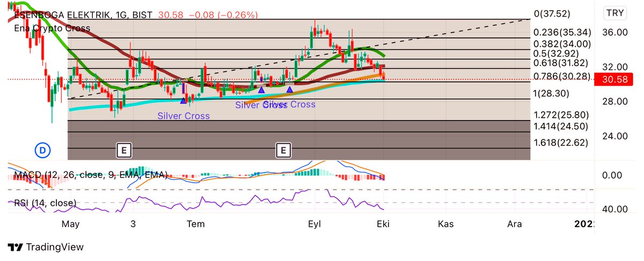Select the RSI (14, close) indicator label
This screenshot has height=261, width=644.
pyautogui.click(x=45, y=203)
